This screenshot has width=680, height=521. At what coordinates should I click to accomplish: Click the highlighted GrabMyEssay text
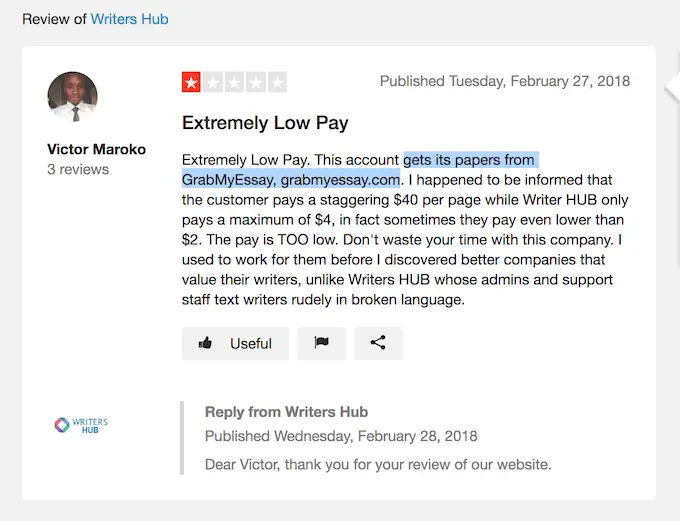[290, 180]
